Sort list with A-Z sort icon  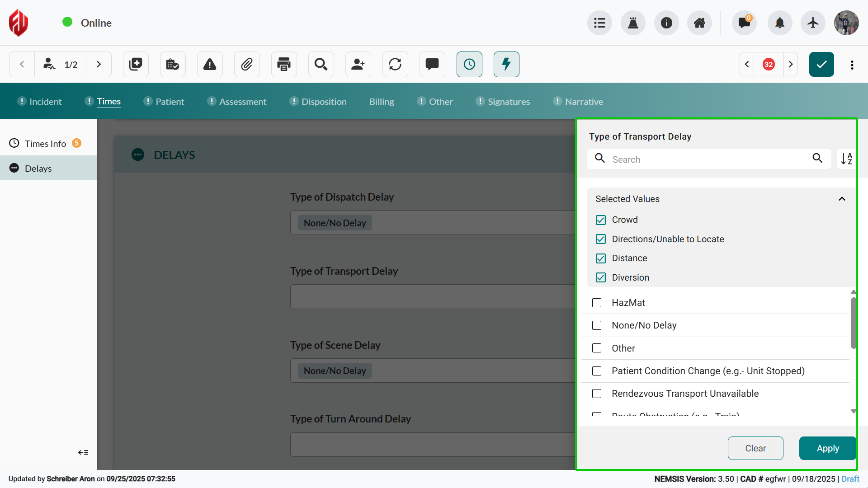tap(846, 159)
